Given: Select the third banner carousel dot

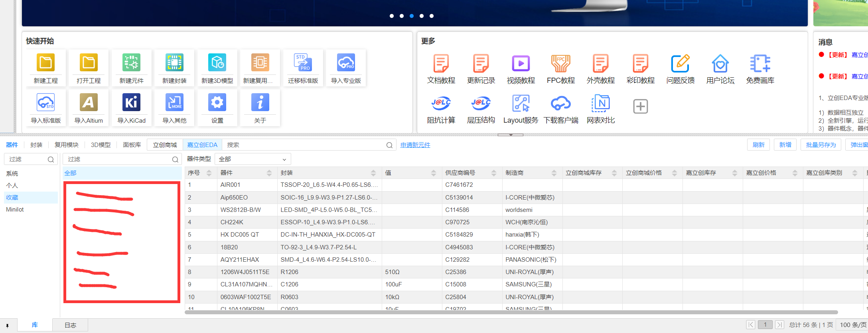Looking at the screenshot, I should coord(412,16).
